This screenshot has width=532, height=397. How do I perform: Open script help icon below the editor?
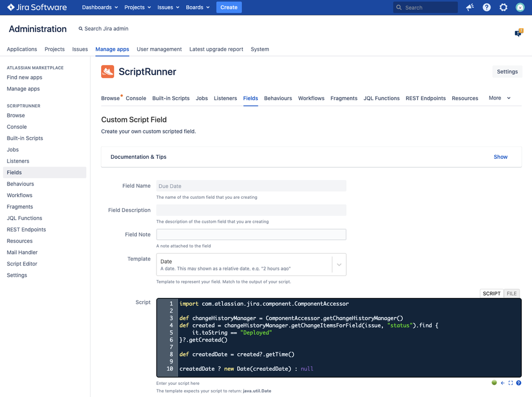(519, 383)
